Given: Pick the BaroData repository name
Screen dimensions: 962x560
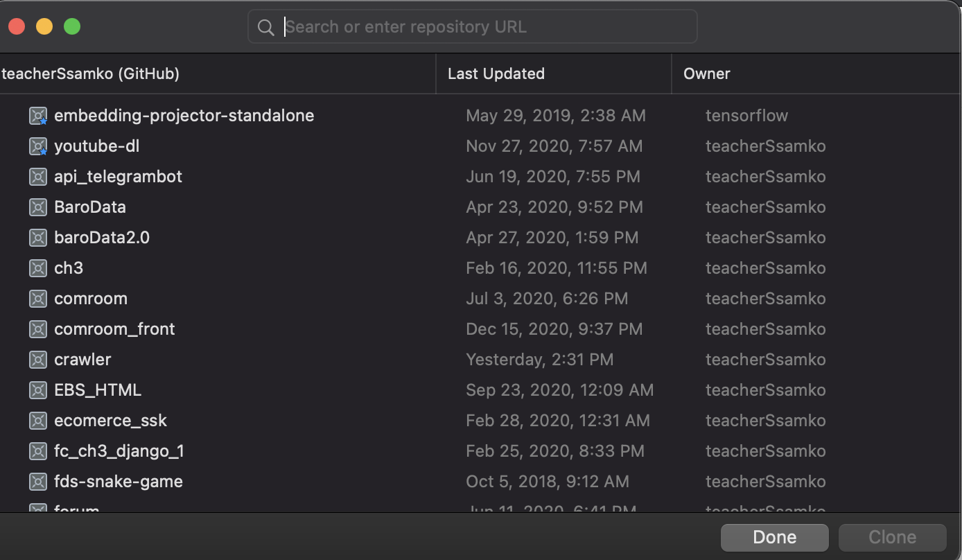Looking at the screenshot, I should click(x=90, y=207).
